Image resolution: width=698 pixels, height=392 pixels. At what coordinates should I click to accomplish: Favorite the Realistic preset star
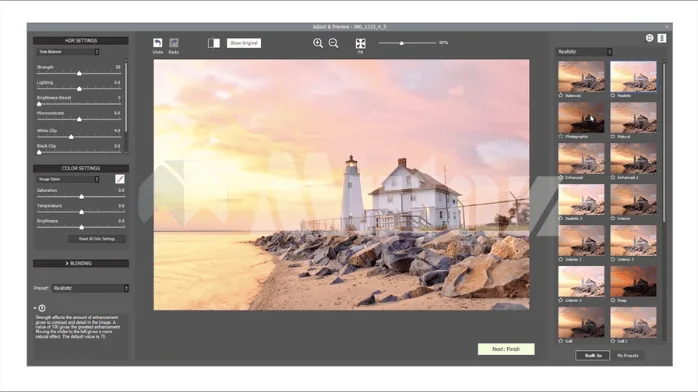(x=613, y=96)
